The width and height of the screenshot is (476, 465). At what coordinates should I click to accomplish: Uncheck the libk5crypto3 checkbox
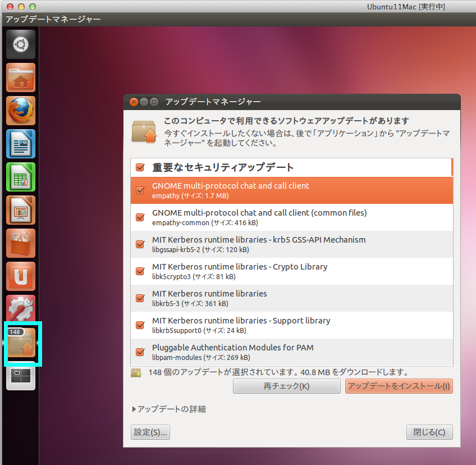click(x=140, y=271)
